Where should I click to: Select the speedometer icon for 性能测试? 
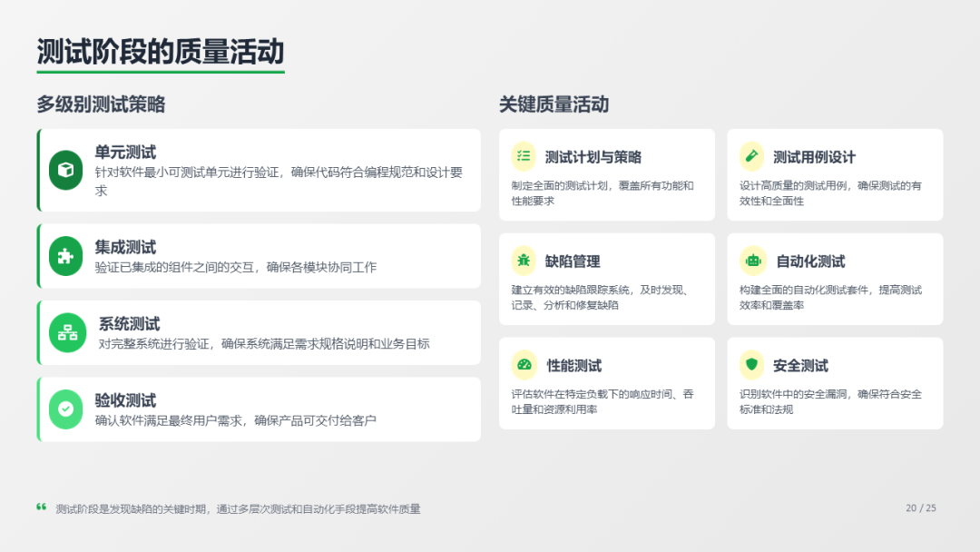click(x=524, y=365)
